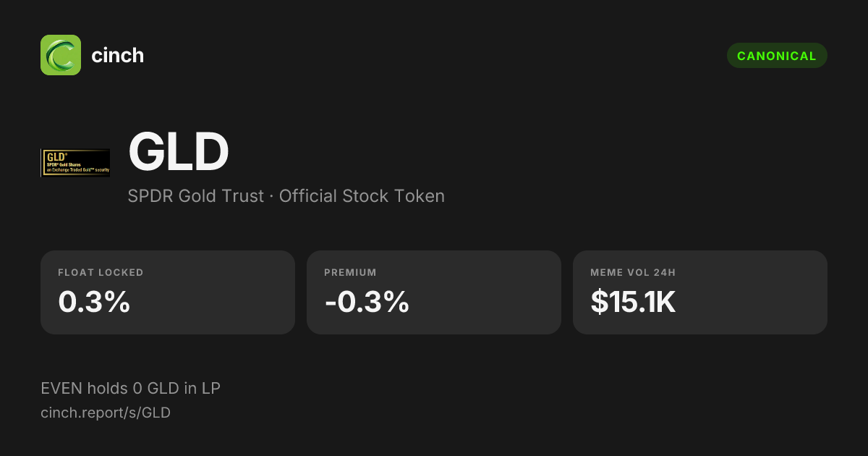The height and width of the screenshot is (456, 868).
Task: Click the large GLD ticker heading
Action: coord(178,152)
